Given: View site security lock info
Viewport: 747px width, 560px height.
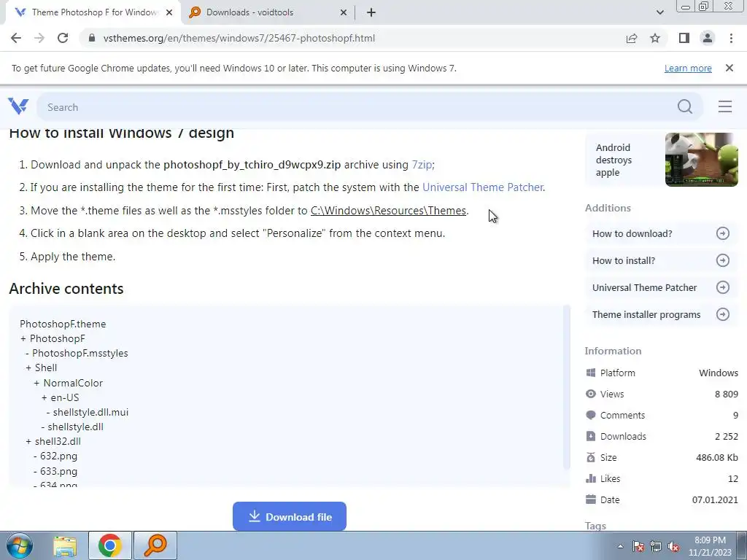Looking at the screenshot, I should 92,38.
